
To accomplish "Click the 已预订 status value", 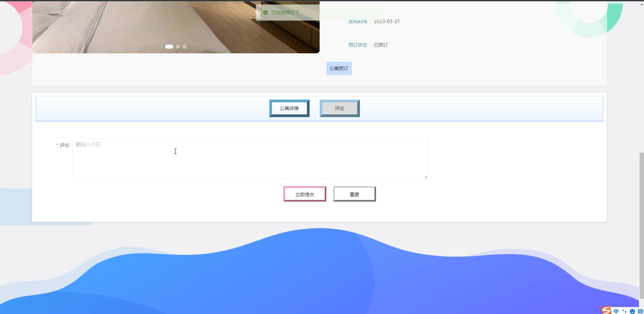I will [x=381, y=45].
